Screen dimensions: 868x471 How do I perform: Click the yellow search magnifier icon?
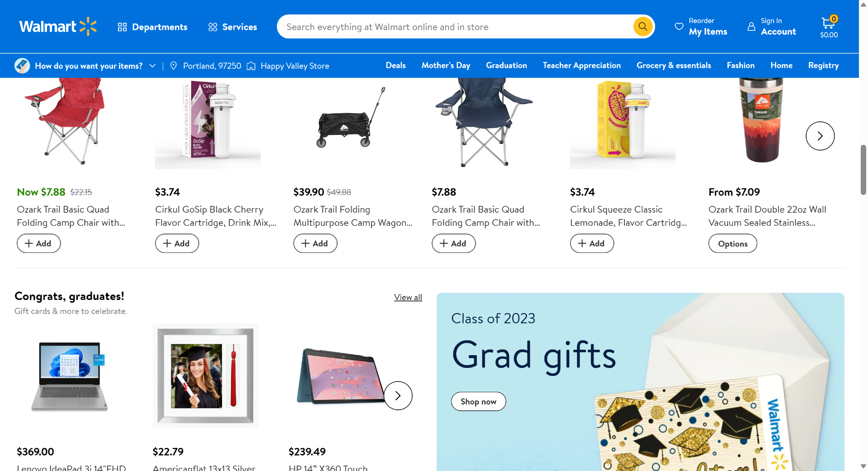642,27
